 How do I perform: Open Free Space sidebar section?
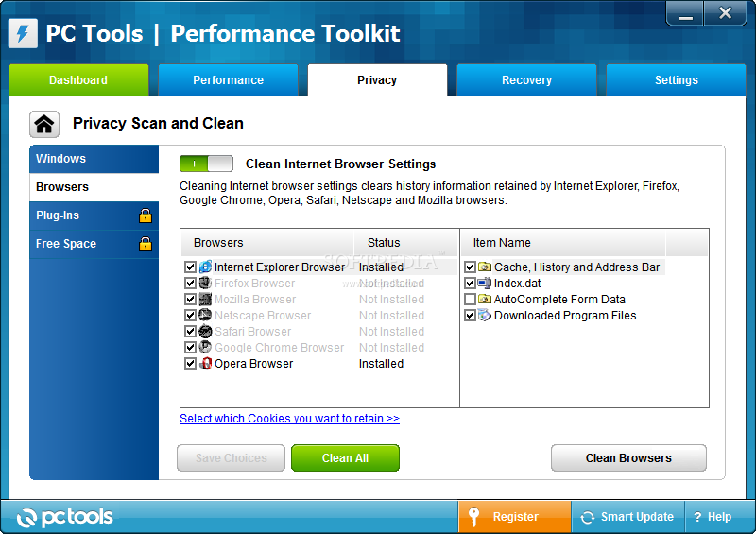94,244
